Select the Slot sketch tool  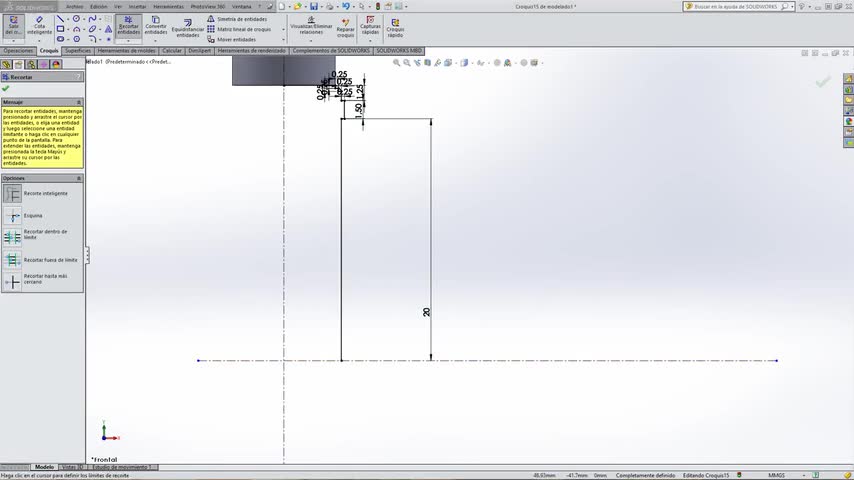click(x=60, y=39)
